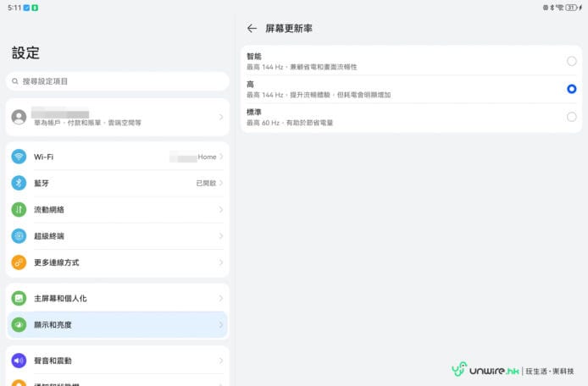588x386 pixels.
Task: Click the account profile avatar icon
Action: pyautogui.click(x=19, y=117)
